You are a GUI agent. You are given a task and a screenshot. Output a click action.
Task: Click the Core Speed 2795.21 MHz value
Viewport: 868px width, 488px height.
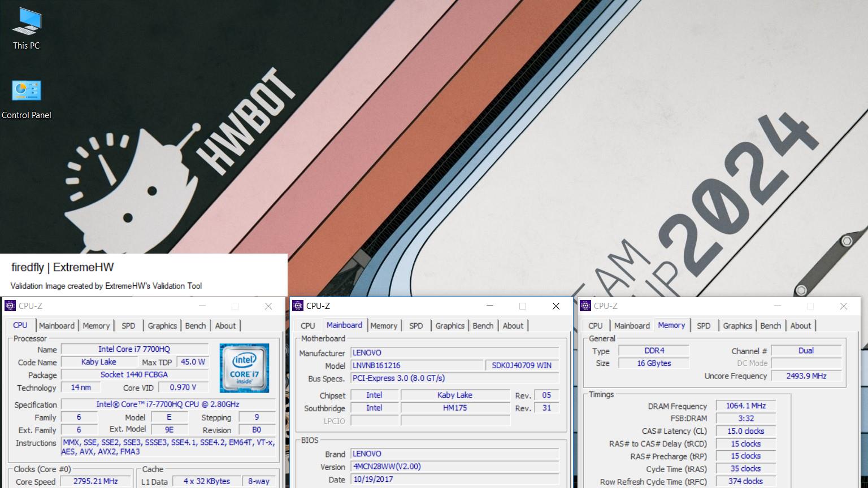[96, 481]
